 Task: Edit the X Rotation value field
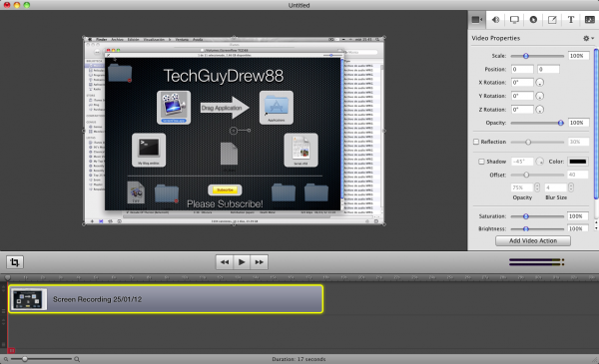point(522,83)
